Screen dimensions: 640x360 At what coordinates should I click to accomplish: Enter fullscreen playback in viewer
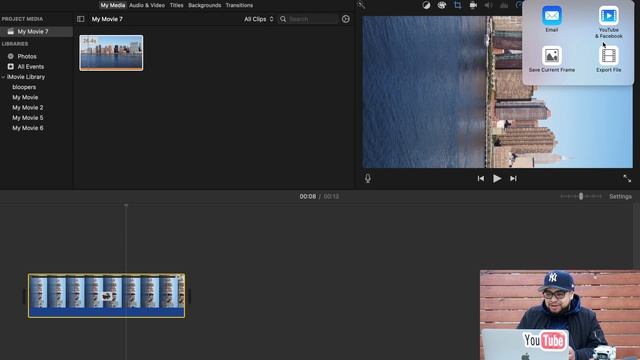click(x=627, y=178)
